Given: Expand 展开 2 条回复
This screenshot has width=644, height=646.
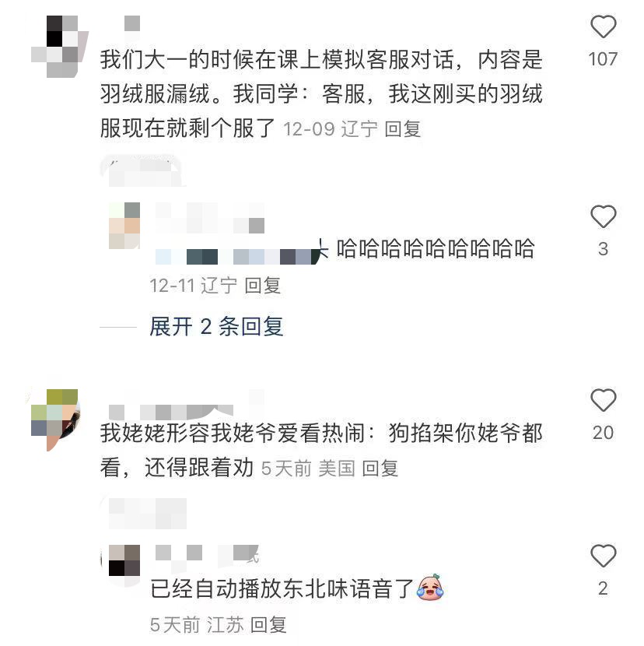Looking at the screenshot, I should [216, 327].
